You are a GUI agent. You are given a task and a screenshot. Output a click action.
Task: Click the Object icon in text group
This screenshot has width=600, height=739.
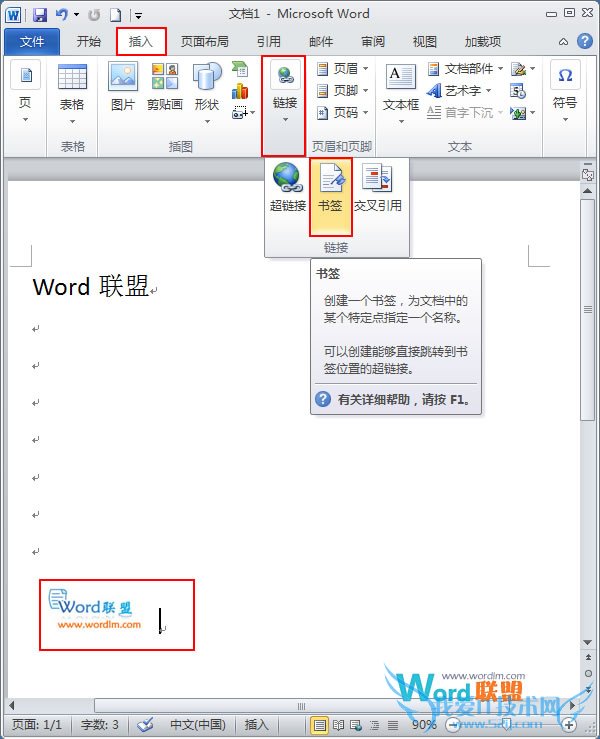coord(518,113)
